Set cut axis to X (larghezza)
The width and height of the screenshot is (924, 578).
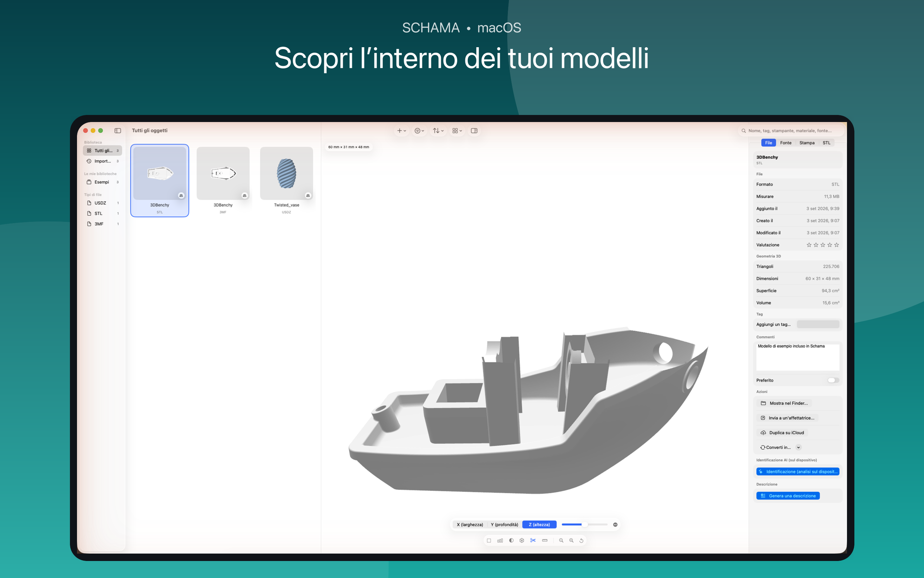(470, 525)
